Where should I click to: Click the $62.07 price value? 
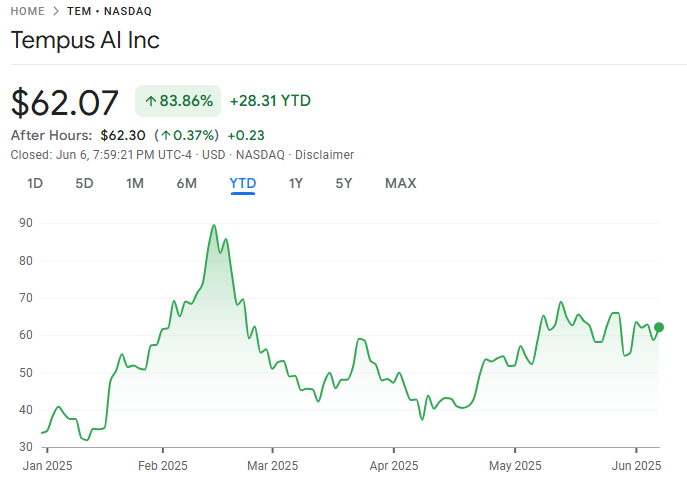65,102
